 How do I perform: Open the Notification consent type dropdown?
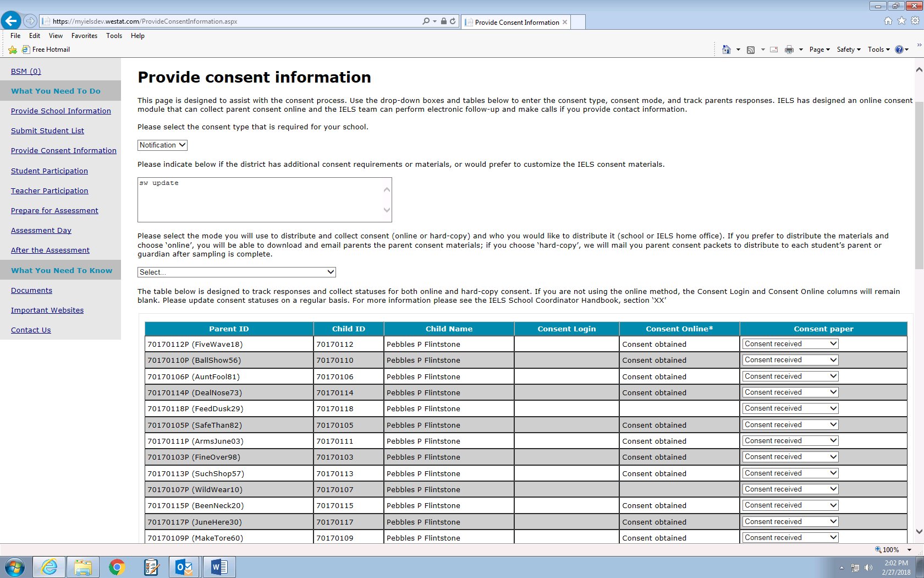[162, 145]
